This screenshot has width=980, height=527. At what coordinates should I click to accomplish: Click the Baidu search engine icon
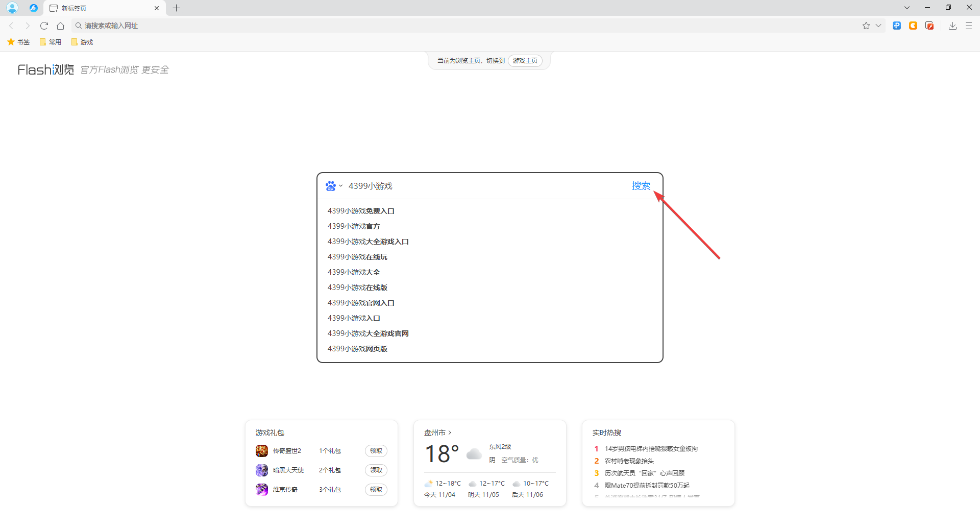click(330, 185)
